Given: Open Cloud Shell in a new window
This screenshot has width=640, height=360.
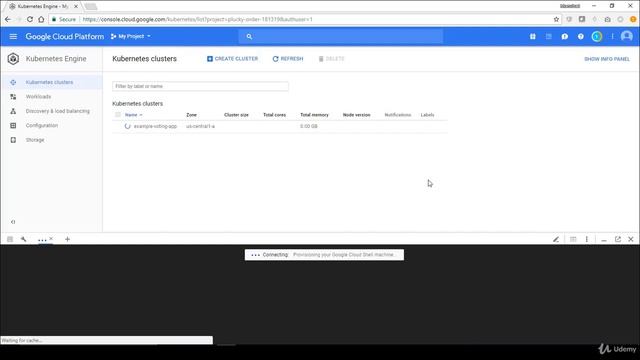Looking at the screenshot, I should (x=618, y=239).
